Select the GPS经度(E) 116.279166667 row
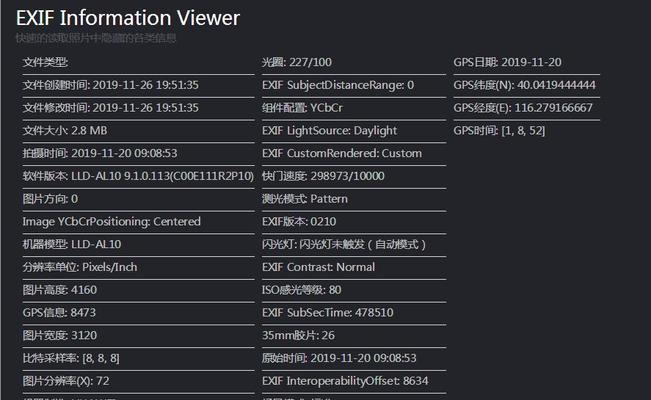651x400 pixels. (522, 107)
